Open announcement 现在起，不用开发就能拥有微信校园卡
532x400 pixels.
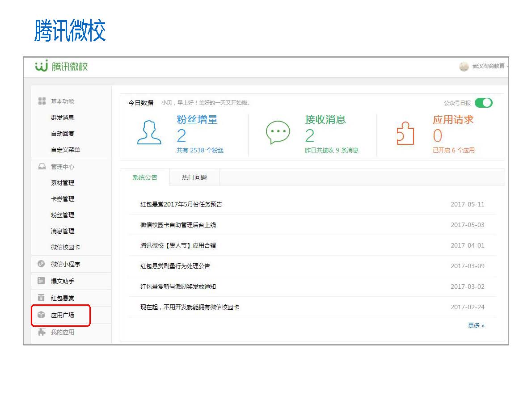click(x=190, y=307)
